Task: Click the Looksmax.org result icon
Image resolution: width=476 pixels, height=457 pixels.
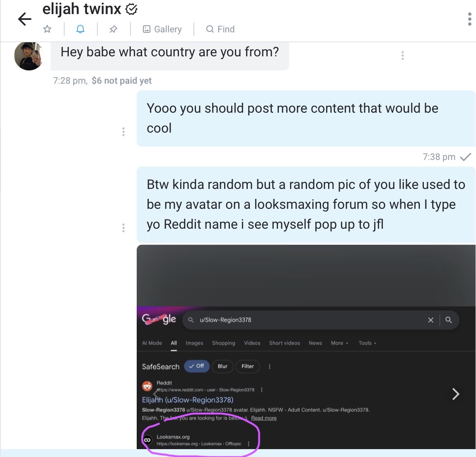Action: [147, 440]
